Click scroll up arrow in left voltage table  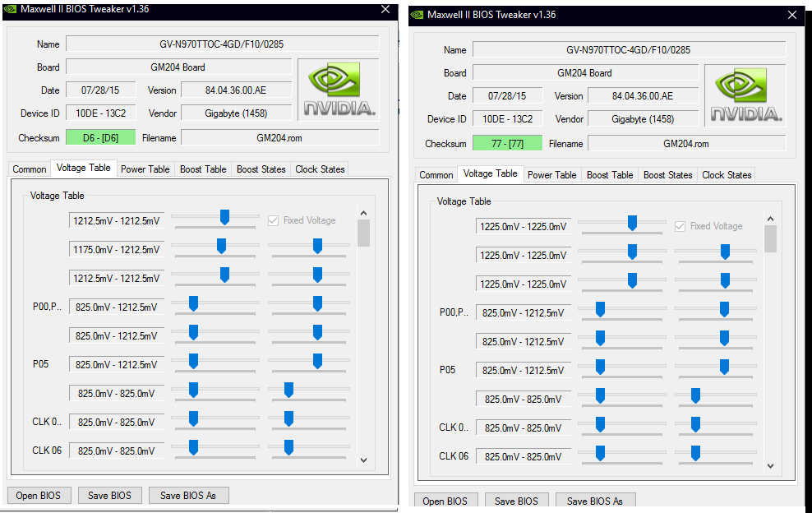[x=363, y=213]
